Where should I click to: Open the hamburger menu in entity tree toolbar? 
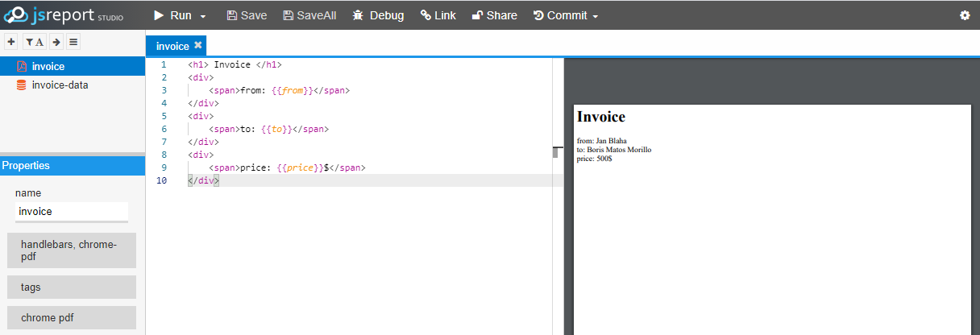(x=73, y=42)
